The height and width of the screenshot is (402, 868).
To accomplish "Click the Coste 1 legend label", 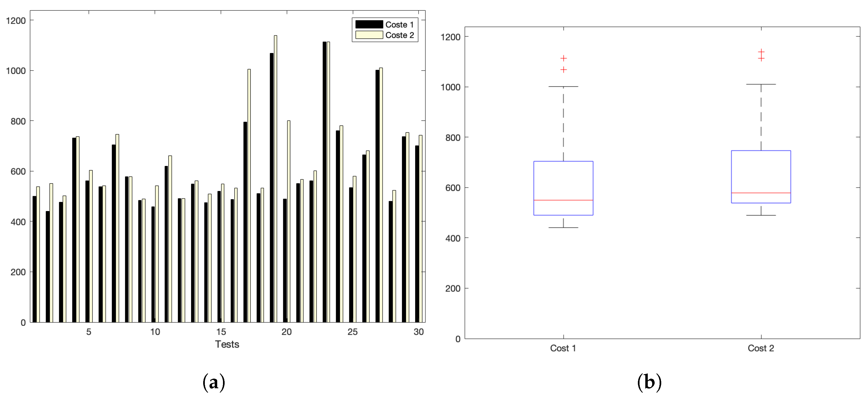I will coord(399,24).
